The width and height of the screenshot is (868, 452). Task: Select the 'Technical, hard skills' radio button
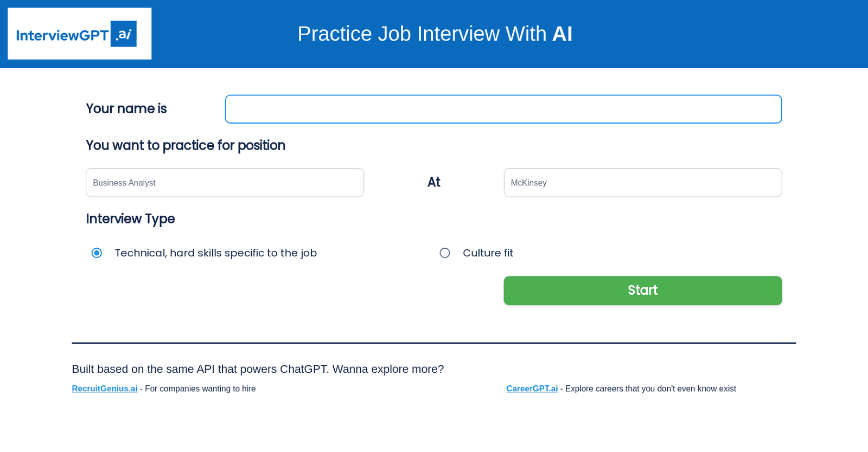click(97, 253)
